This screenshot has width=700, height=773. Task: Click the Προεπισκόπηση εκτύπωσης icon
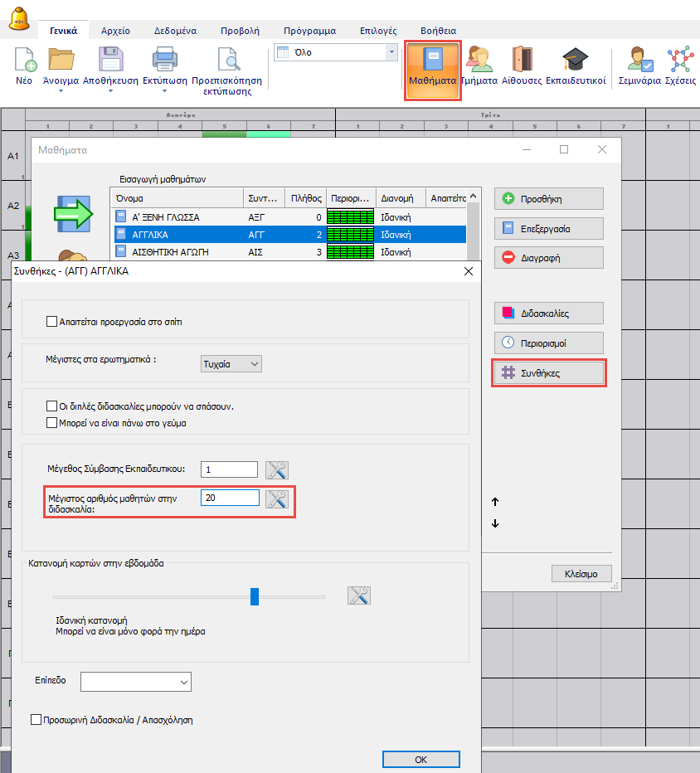click(x=226, y=63)
